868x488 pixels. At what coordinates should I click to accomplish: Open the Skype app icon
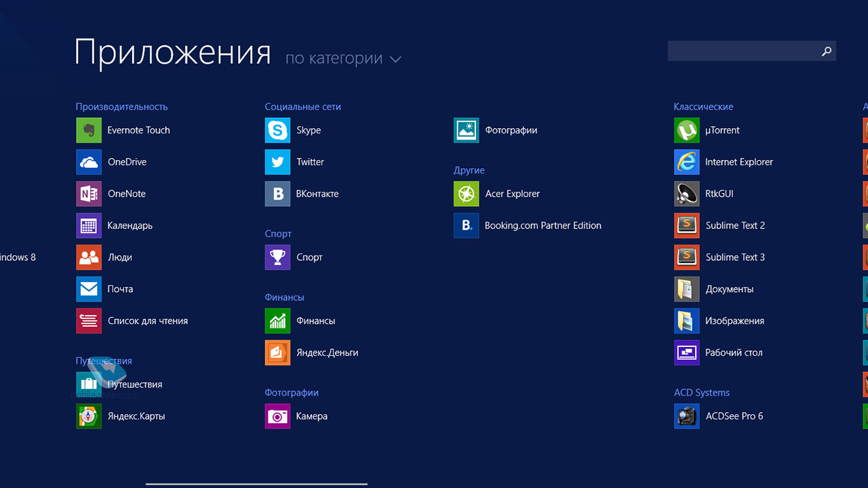click(x=277, y=130)
